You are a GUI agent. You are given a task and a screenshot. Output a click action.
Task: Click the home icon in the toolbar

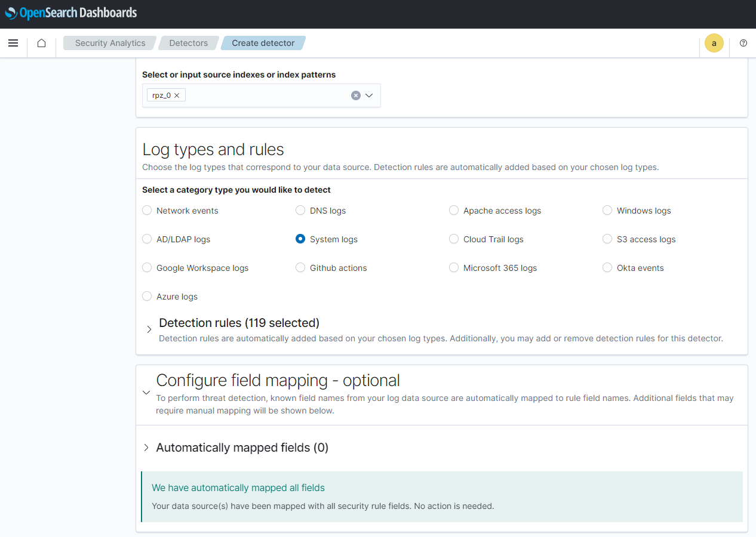pos(41,43)
